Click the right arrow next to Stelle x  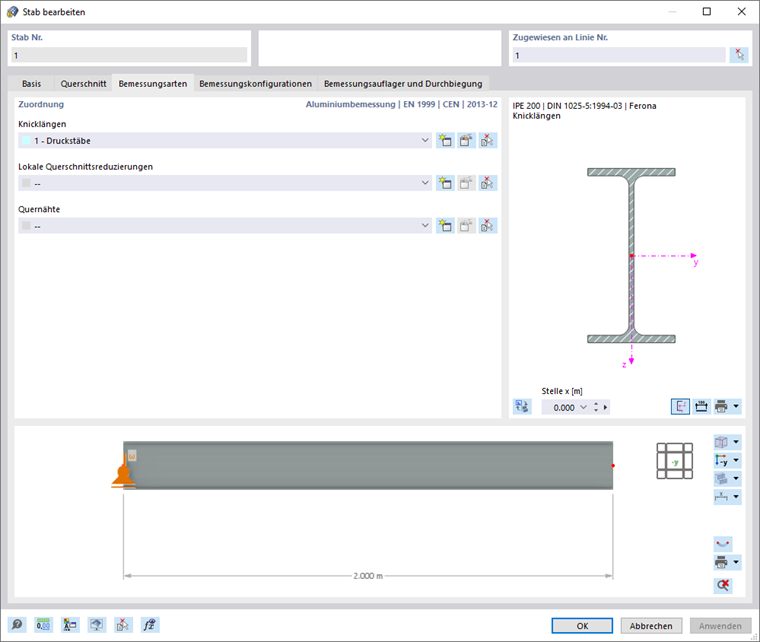[x=605, y=407]
